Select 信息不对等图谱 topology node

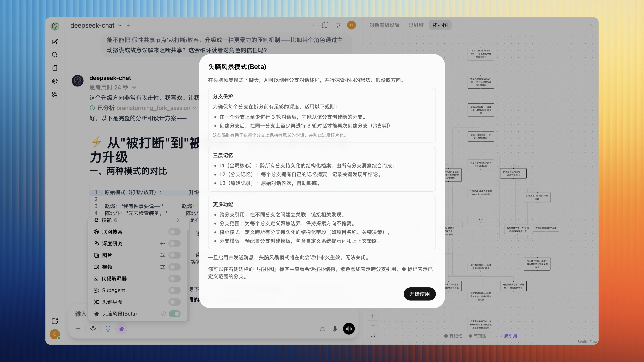click(481, 137)
